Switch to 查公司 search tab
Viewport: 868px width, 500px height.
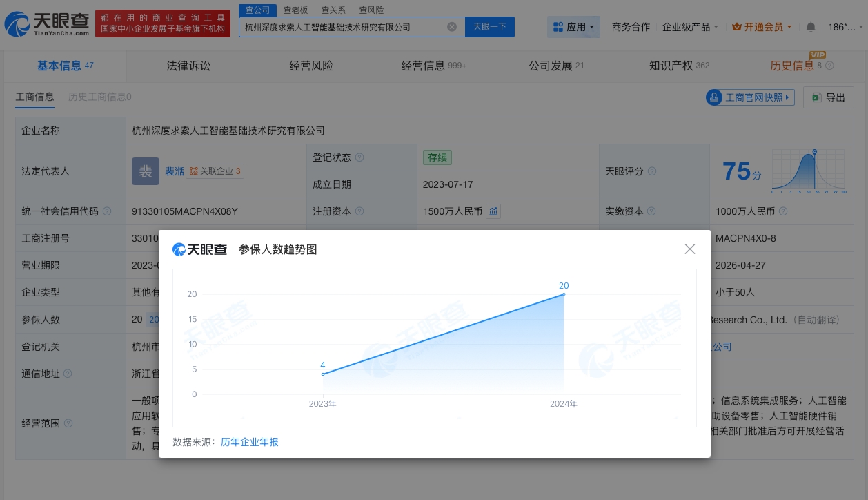point(257,10)
